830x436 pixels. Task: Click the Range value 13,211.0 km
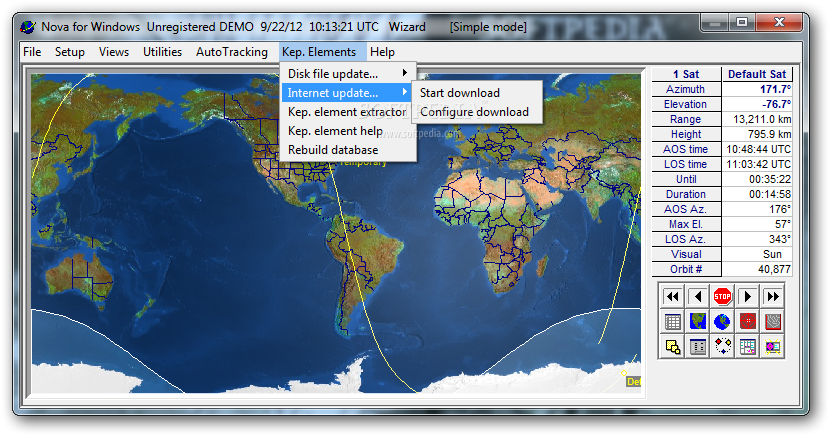point(757,119)
